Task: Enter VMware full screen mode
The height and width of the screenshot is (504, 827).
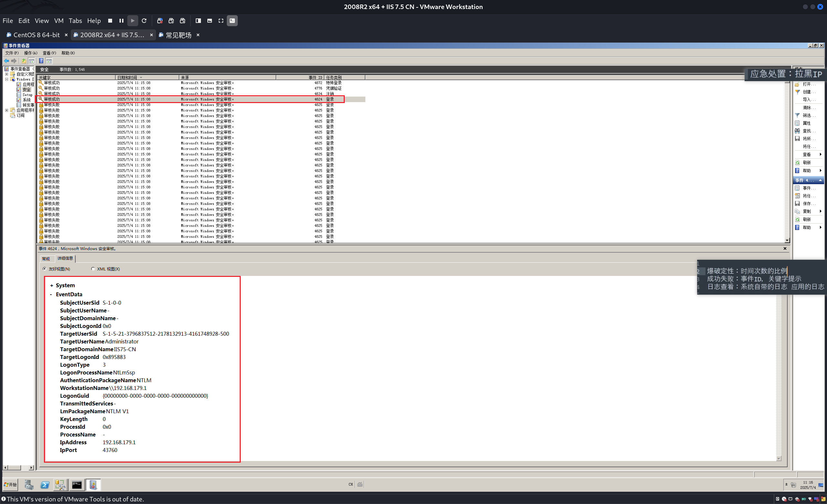Action: pyautogui.click(x=221, y=21)
